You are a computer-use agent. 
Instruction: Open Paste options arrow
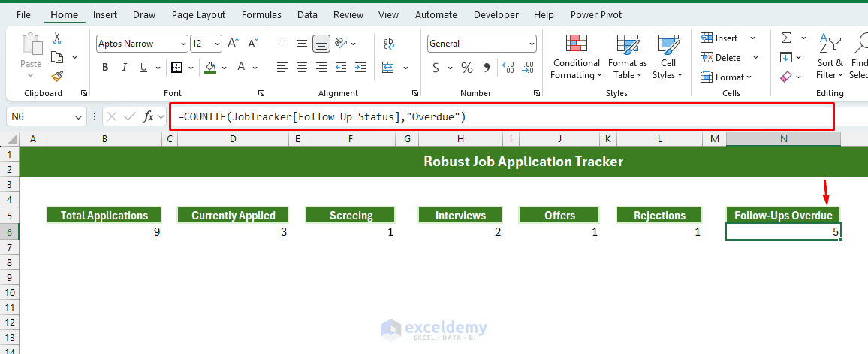click(x=31, y=74)
